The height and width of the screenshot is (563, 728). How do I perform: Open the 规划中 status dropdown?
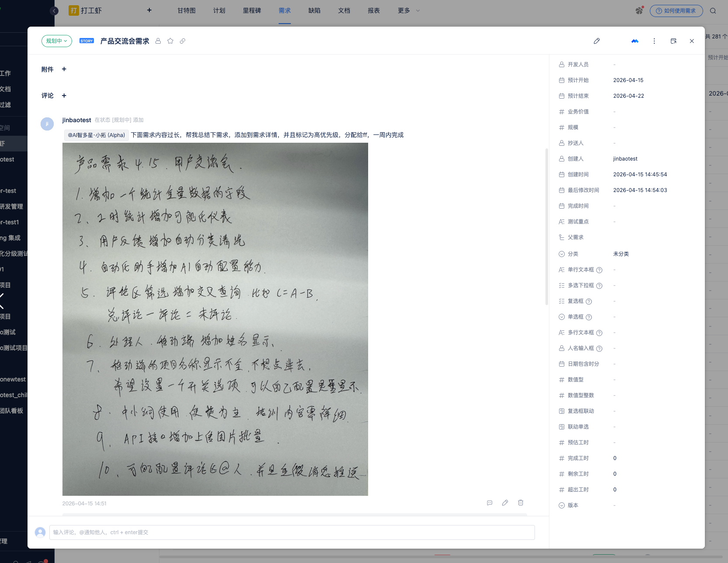pos(57,41)
